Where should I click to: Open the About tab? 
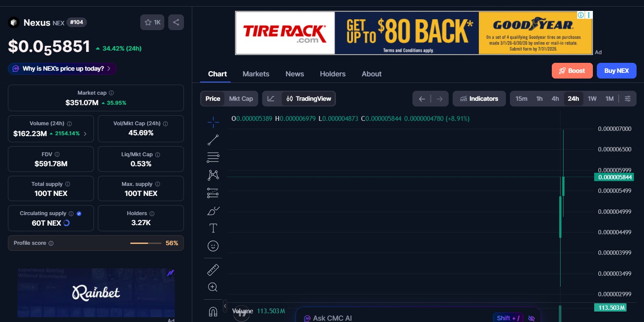(372, 74)
